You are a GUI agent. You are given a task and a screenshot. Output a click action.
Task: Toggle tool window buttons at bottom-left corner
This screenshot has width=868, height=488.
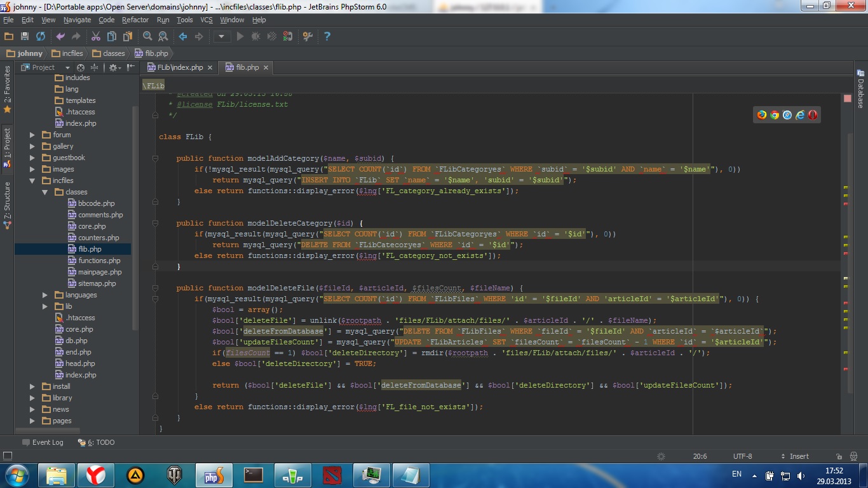click(x=8, y=456)
